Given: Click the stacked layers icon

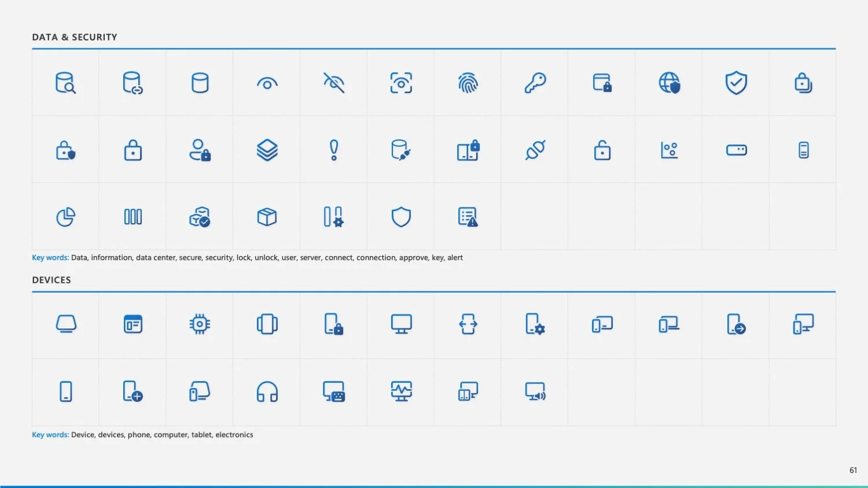Looking at the screenshot, I should pos(267,150).
